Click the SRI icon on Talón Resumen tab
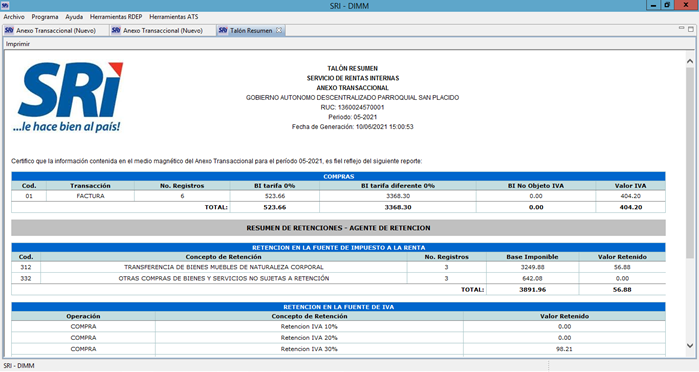The image size is (699, 372). point(223,30)
